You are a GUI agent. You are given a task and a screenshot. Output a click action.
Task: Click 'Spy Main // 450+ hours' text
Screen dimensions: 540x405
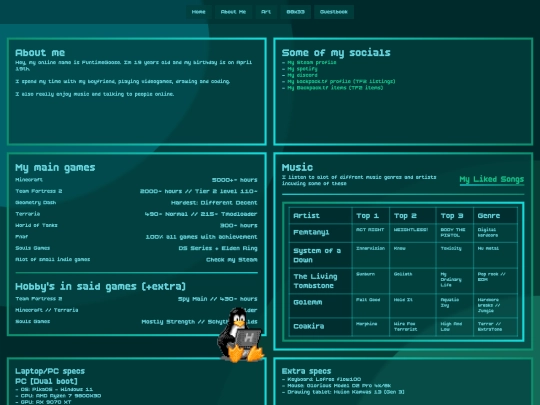click(x=218, y=299)
